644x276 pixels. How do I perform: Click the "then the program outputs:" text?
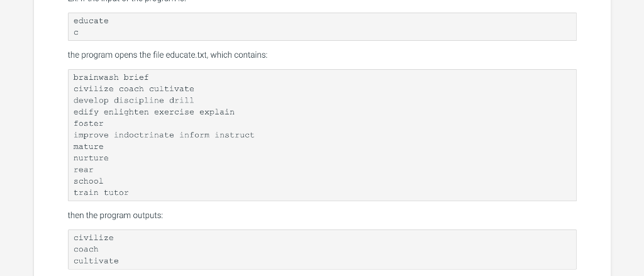tap(115, 216)
